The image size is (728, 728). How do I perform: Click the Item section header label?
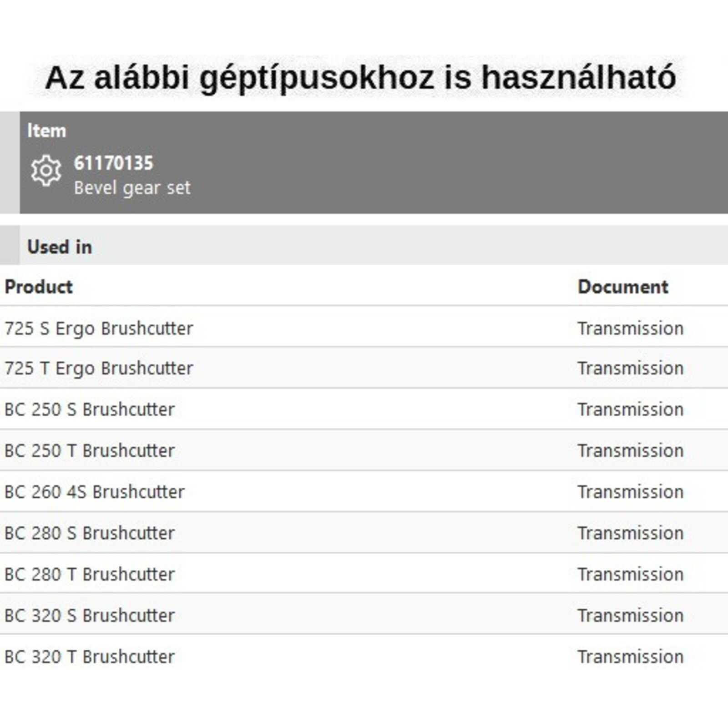[46, 131]
